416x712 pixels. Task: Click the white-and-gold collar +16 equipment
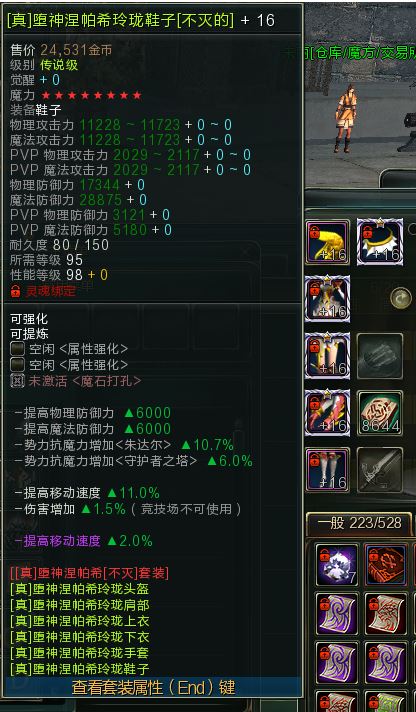380,242
